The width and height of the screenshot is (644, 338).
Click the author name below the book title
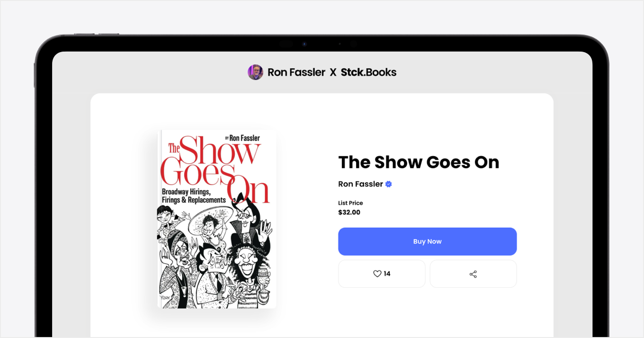point(360,184)
